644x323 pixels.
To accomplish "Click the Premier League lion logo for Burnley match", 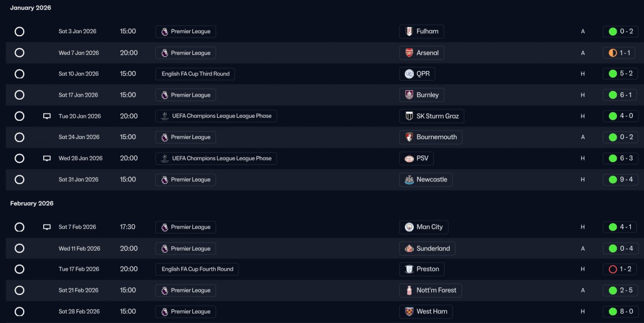I will (165, 95).
